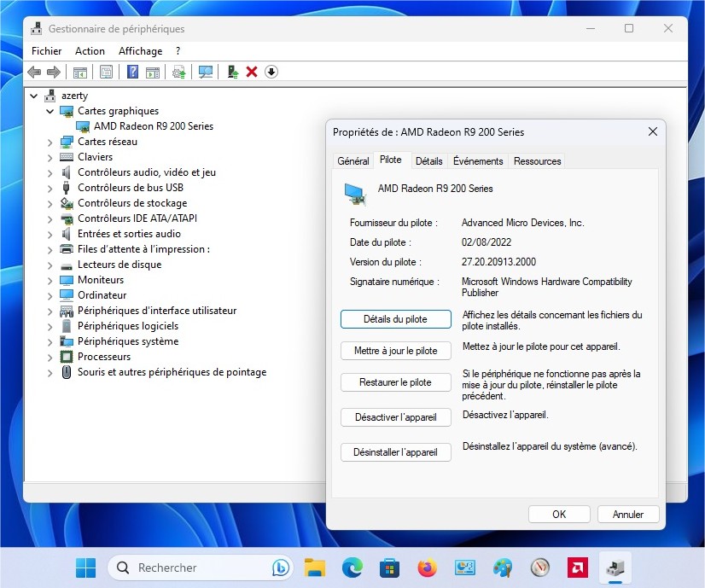Viewport: 705px width, 588px height.
Task: Click the Back arrow in the toolbar
Action: [34, 72]
